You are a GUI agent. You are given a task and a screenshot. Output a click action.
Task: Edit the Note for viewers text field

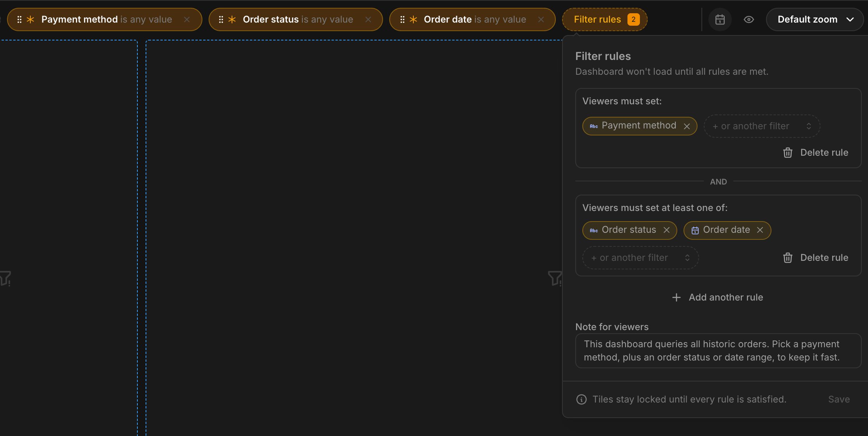click(718, 351)
